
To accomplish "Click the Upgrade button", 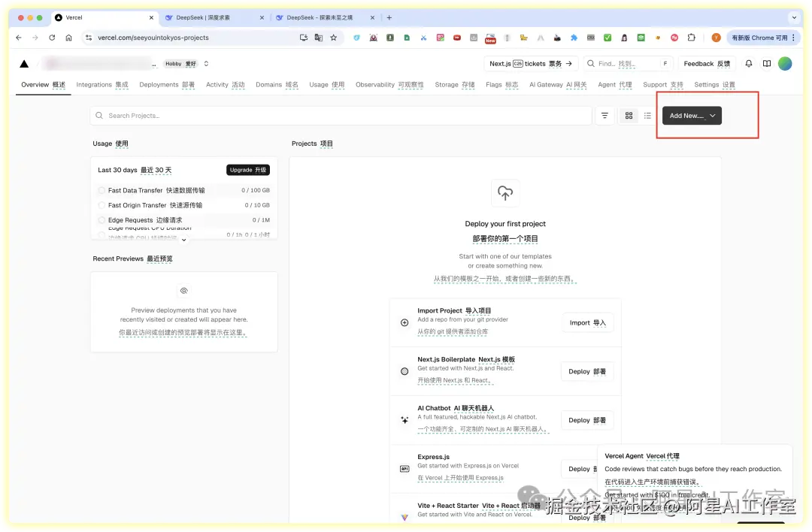I will tap(248, 170).
